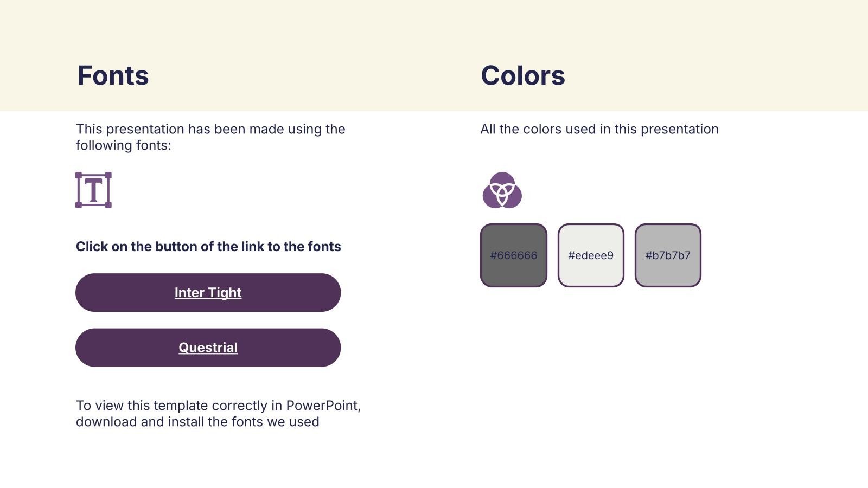Open the Inter Tight font link button
Viewport: 868px width, 488px height.
click(208, 293)
